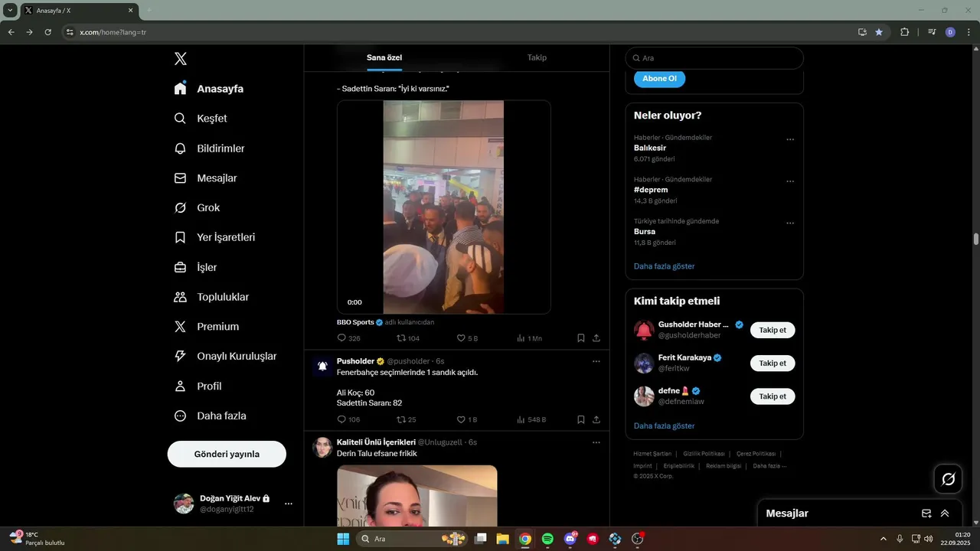Viewport: 980px width, 551px height.
Task: Click the Ara search field on X
Action: point(714,58)
